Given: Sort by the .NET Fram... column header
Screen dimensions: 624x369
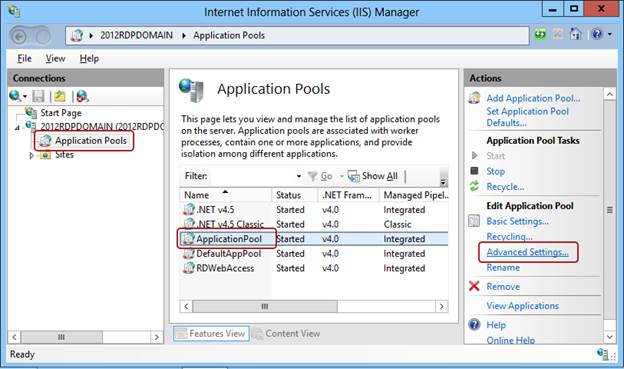Looking at the screenshot, I should click(x=349, y=195).
